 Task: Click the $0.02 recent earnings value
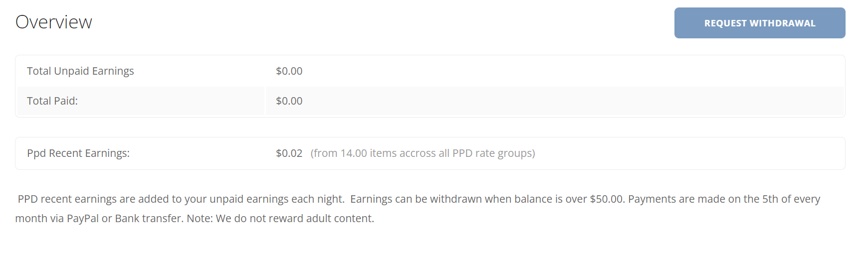click(x=289, y=153)
